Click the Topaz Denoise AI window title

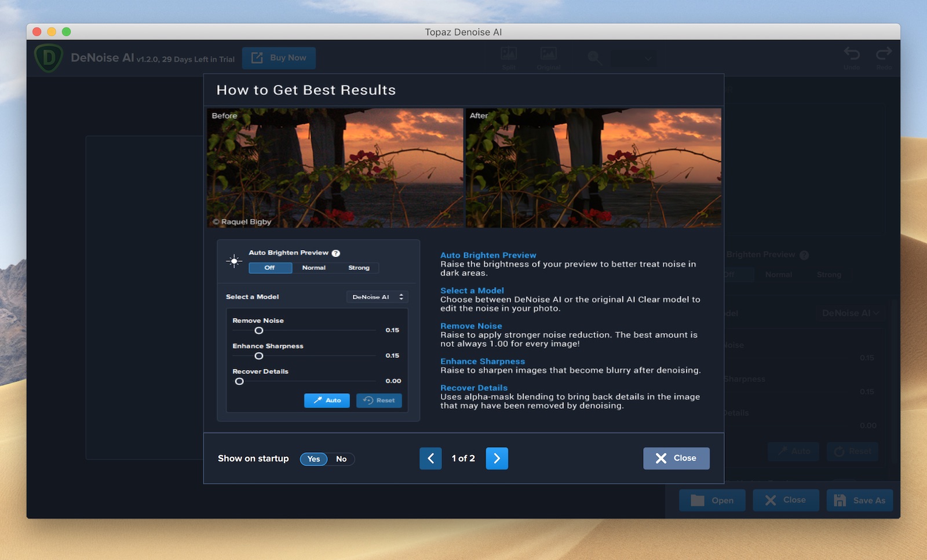point(463,32)
